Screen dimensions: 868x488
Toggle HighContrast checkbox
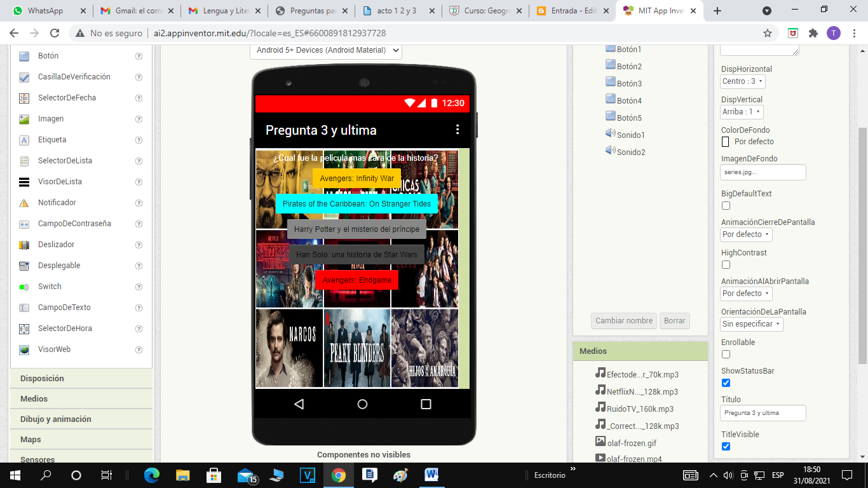coord(726,265)
